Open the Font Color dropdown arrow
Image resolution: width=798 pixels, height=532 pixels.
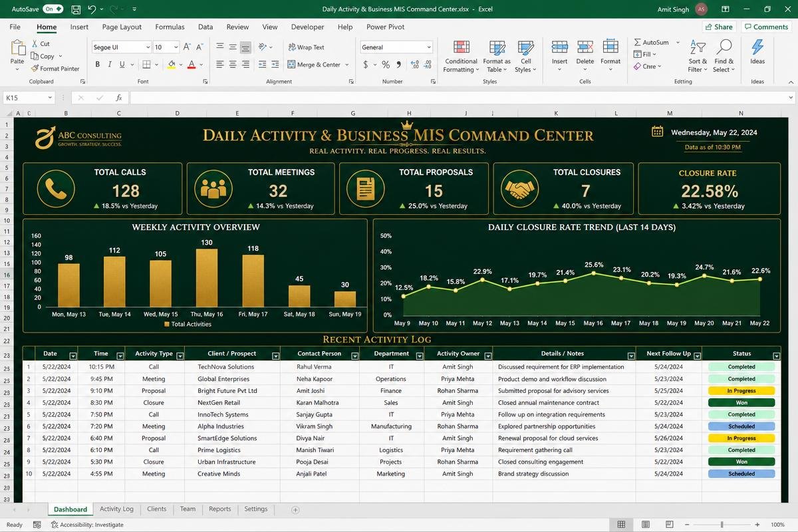click(x=201, y=65)
